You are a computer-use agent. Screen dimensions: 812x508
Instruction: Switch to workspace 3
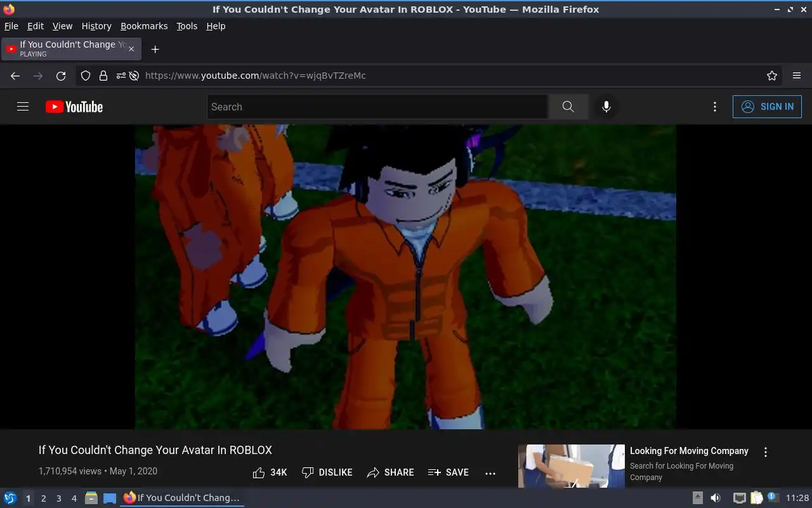(x=58, y=498)
